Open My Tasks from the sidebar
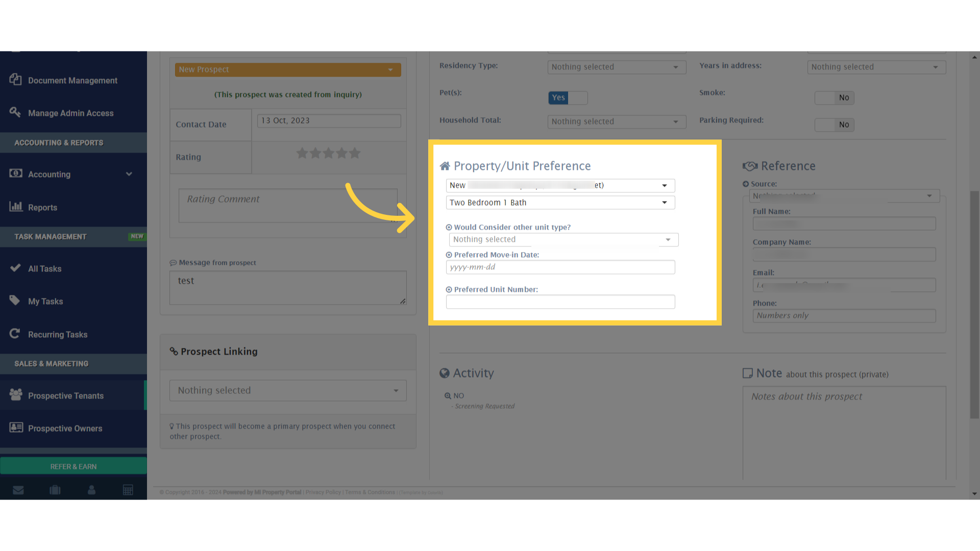980x551 pixels. pyautogui.click(x=45, y=301)
